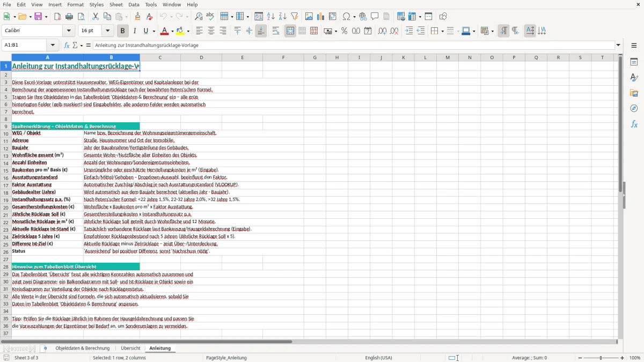644x362 pixels.
Task: Click the 100% zoom level
Action: point(635,358)
